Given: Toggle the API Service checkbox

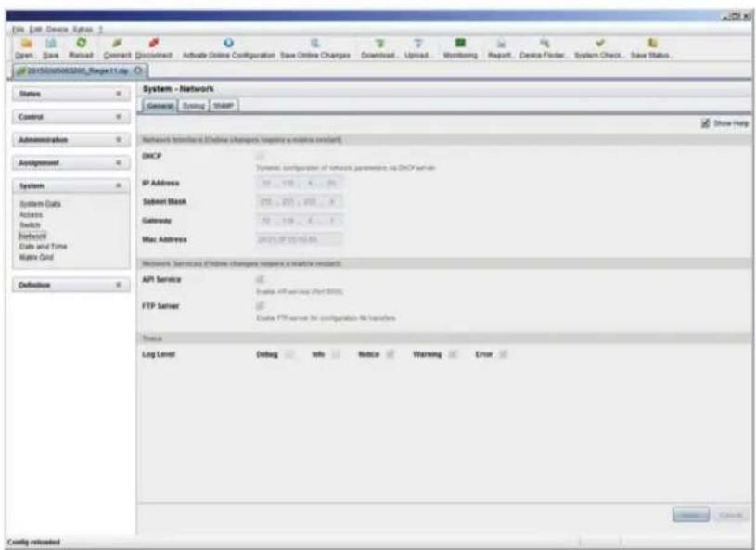Looking at the screenshot, I should coord(260,279).
